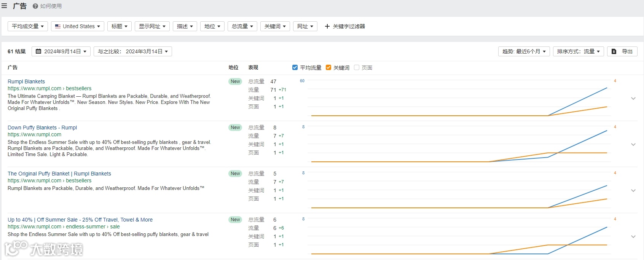
Task: Click the question mark help icon
Action: pyautogui.click(x=35, y=6)
